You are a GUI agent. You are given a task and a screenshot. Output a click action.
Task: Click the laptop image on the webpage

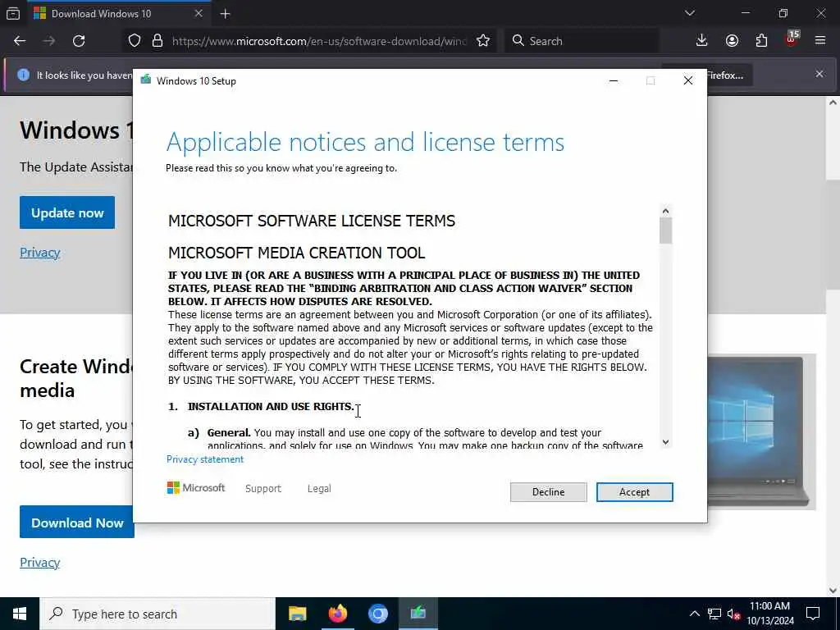point(760,431)
